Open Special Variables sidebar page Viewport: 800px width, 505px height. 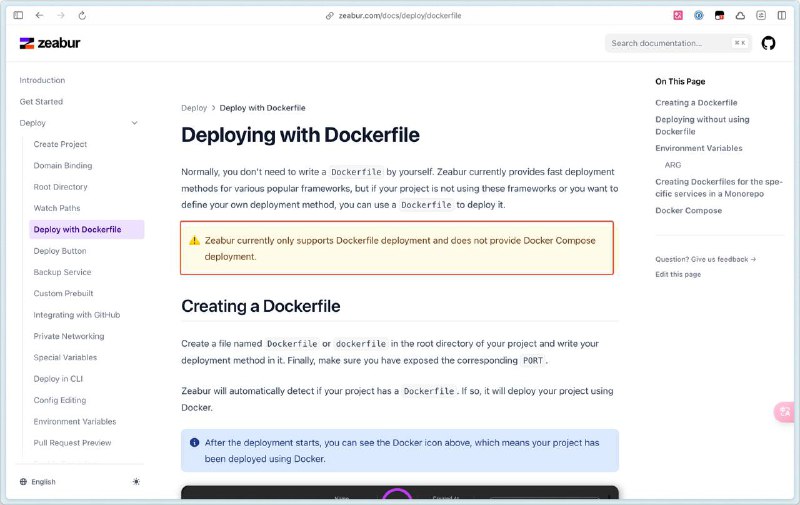(65, 358)
